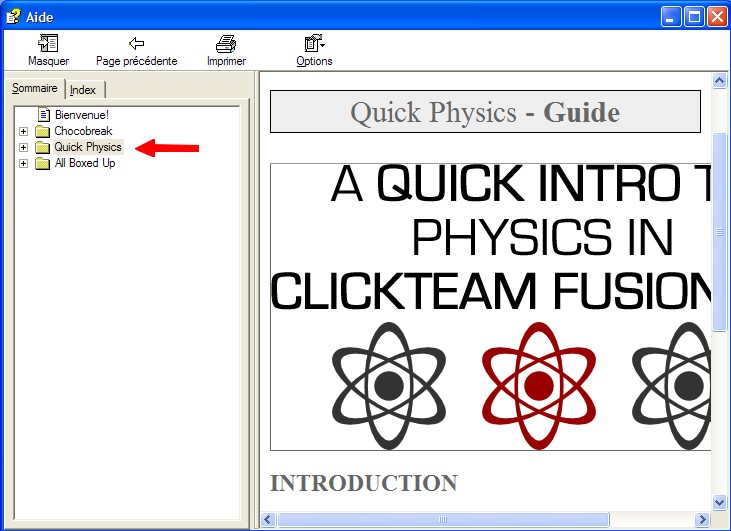Go back using the Page précédente arrow icon
This screenshot has height=531, width=731.
coord(136,43)
